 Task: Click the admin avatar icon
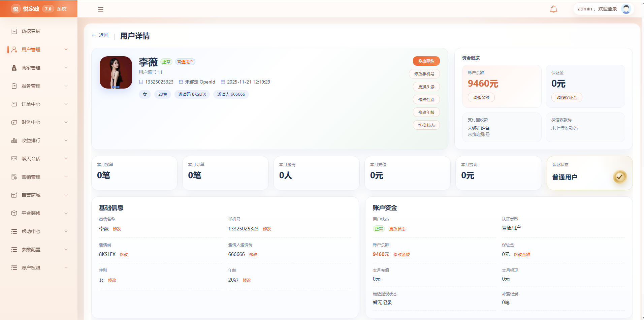(x=626, y=9)
